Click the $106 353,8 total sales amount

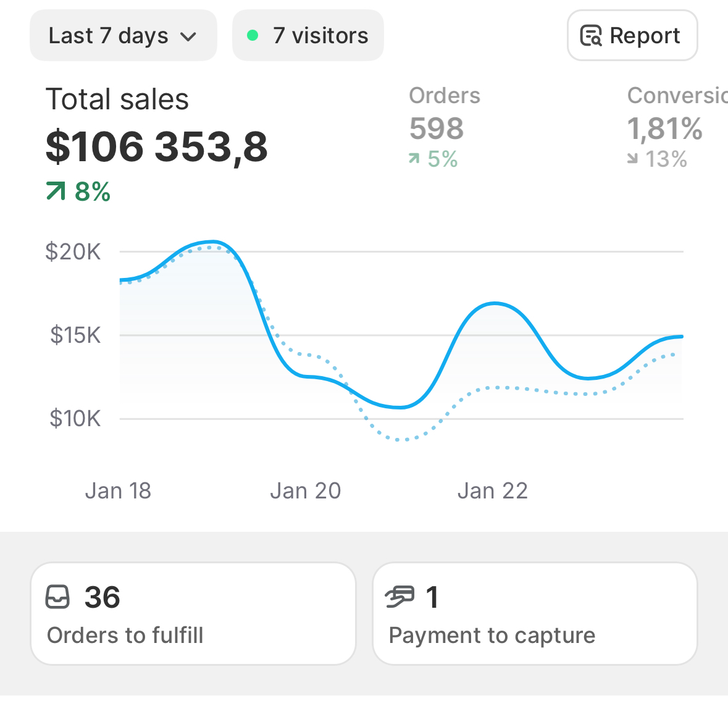[157, 147]
